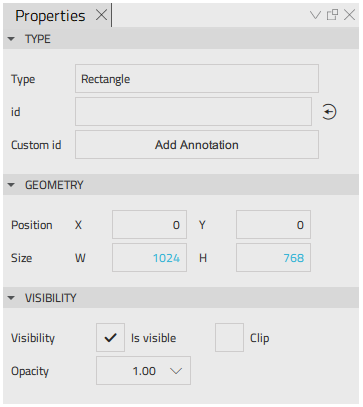This screenshot has width=363, height=407.
Task: Click the id reset arrow icon
Action: pos(329,112)
